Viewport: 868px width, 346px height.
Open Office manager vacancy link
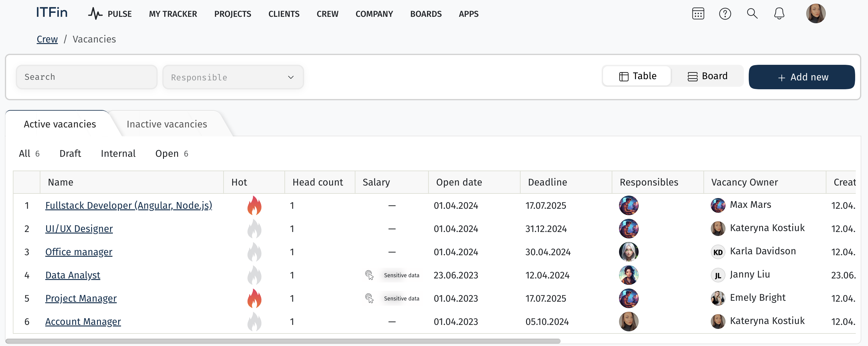79,252
